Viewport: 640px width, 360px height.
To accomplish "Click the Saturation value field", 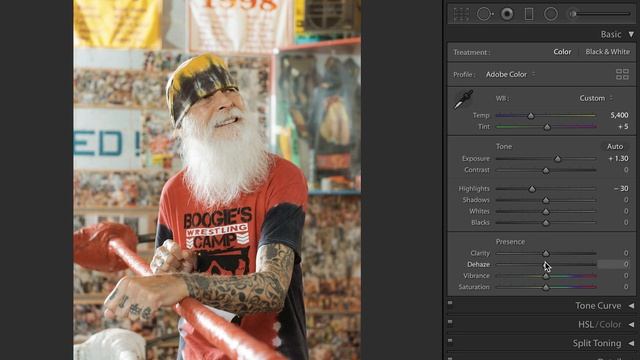I will (x=626, y=287).
